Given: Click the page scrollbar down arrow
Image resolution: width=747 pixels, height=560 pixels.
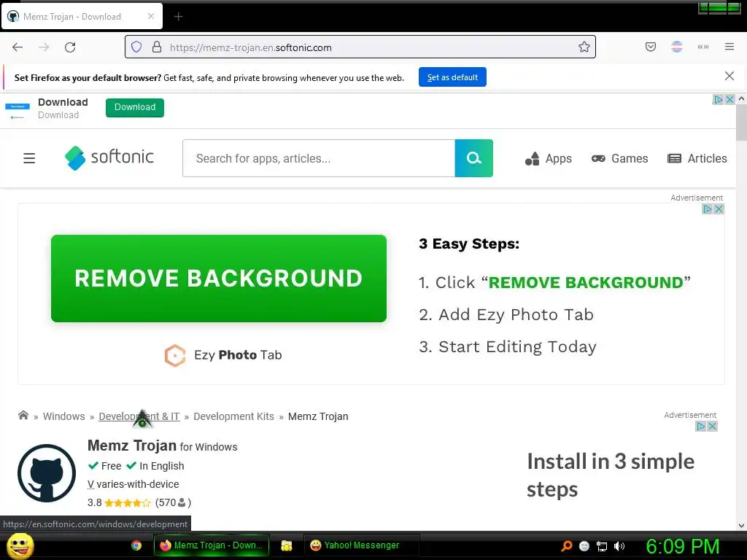Looking at the screenshot, I should [x=741, y=526].
